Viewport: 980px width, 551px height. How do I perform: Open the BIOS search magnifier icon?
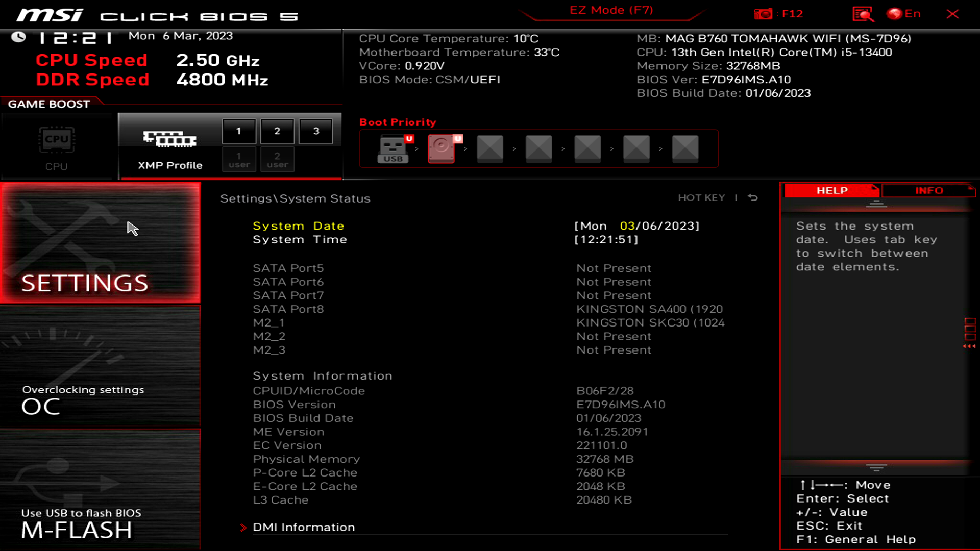(863, 14)
